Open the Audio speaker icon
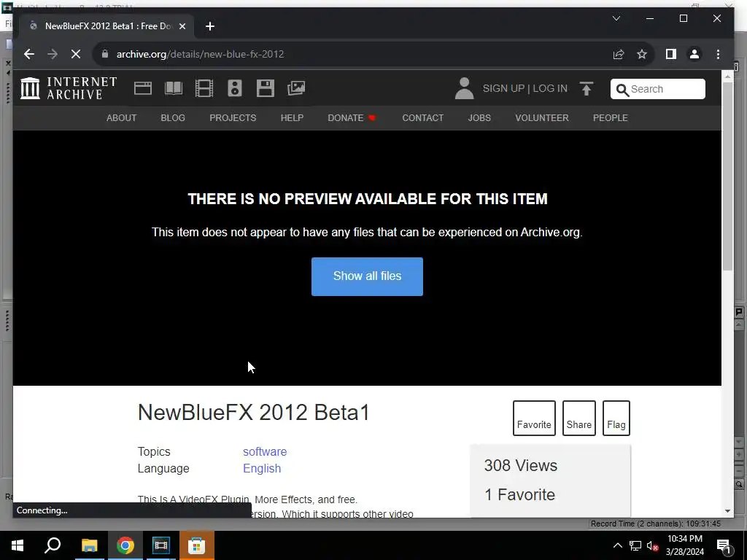 coord(235,88)
